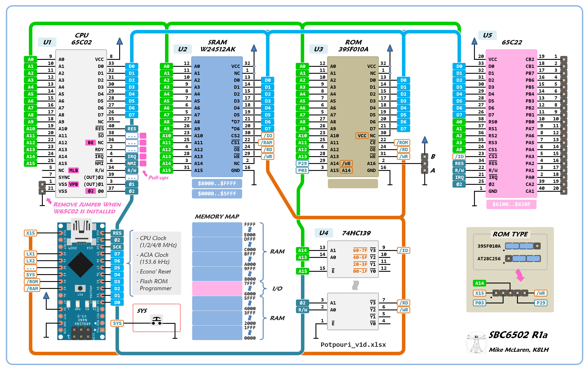Select the 39SF010A jumper setting

[x=523, y=246]
